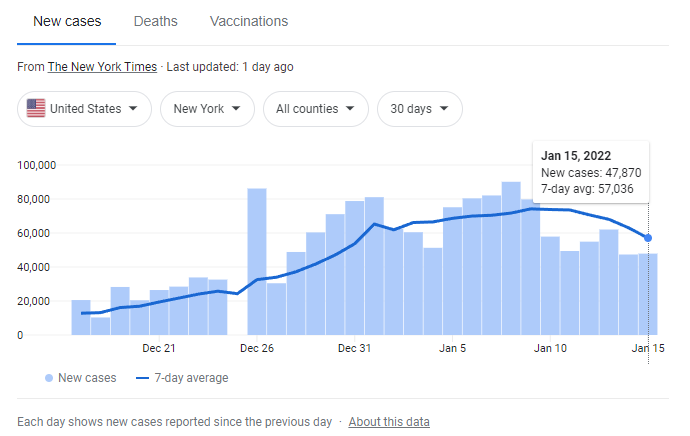Click the United States flag icon
This screenshot has height=436, width=690.
[x=36, y=109]
